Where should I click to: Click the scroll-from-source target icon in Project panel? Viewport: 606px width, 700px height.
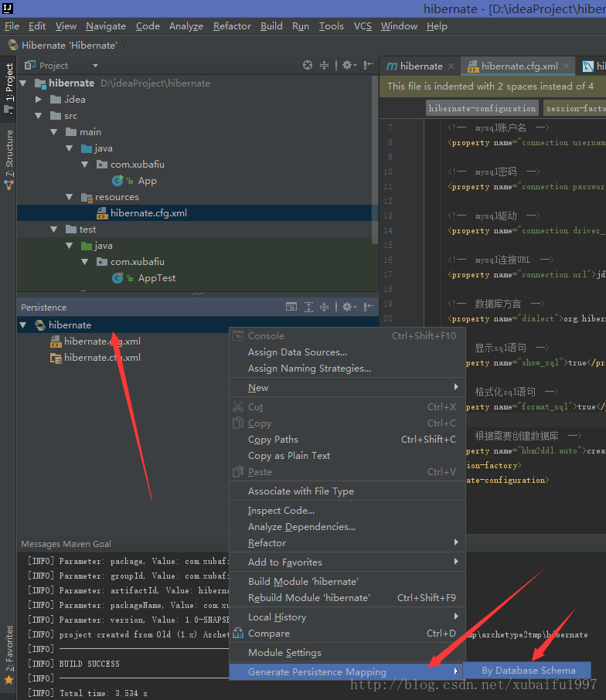(307, 65)
